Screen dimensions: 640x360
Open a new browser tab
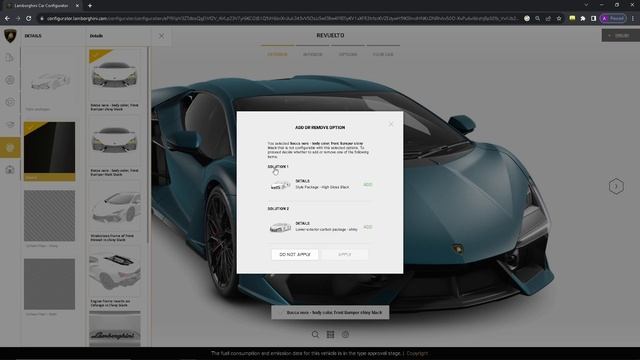click(x=90, y=6)
